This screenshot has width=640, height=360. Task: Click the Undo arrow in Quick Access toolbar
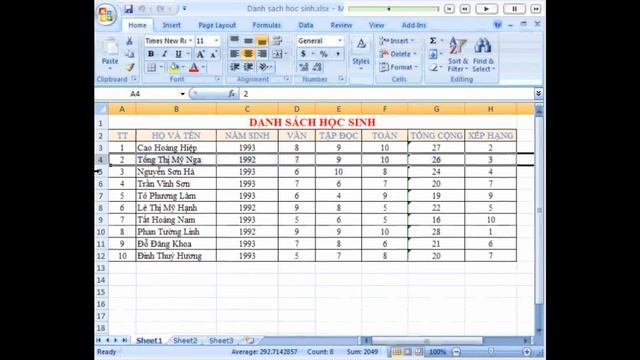pyautogui.click(x=142, y=9)
